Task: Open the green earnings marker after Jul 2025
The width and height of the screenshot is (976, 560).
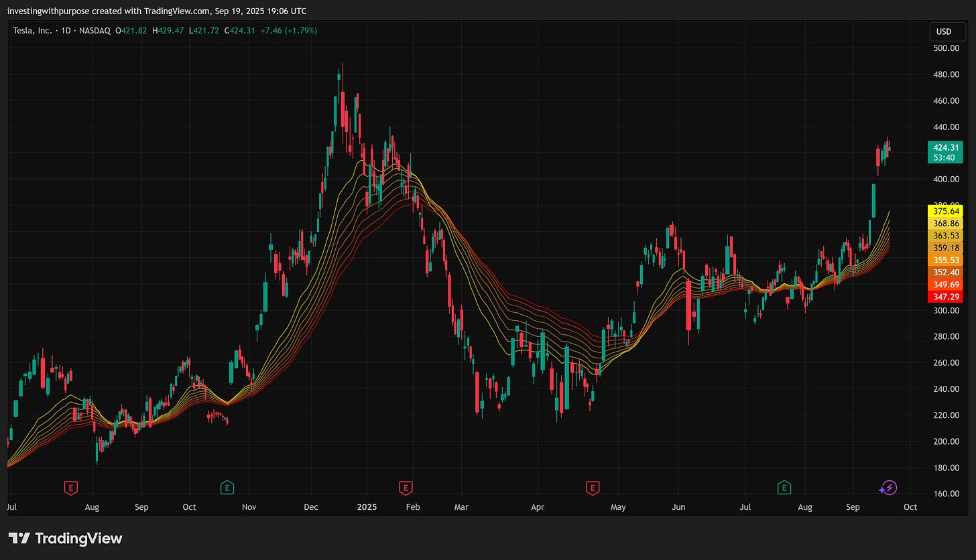Action: (x=784, y=488)
